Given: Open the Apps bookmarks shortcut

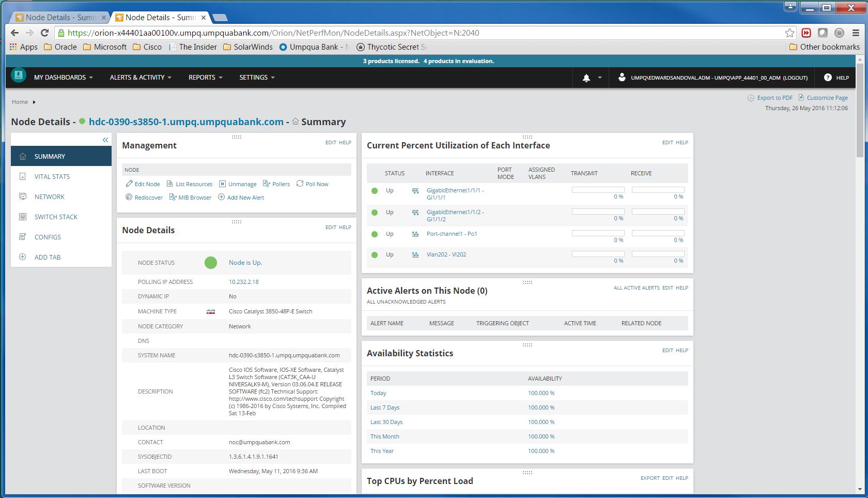Looking at the screenshot, I should click(24, 47).
